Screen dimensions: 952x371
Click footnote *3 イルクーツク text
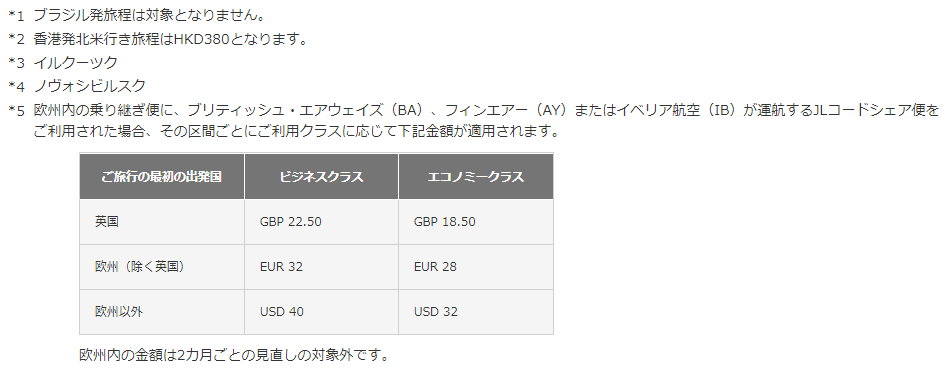(63, 63)
